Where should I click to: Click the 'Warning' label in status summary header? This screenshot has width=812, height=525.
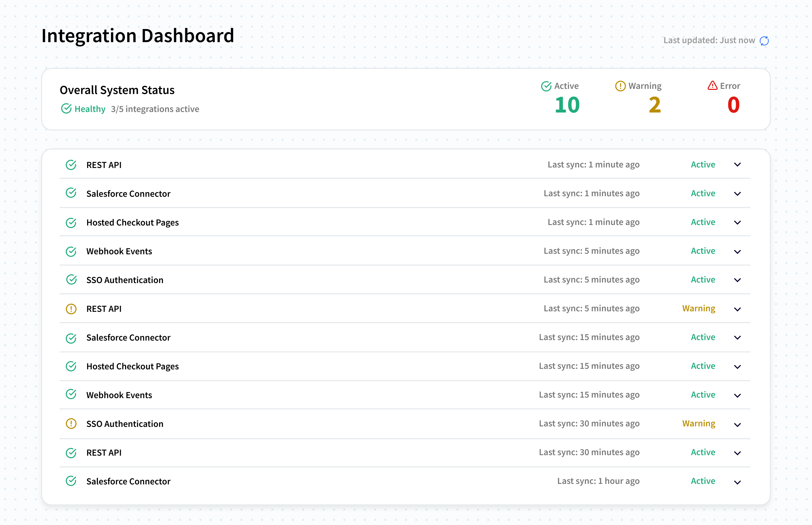click(645, 86)
